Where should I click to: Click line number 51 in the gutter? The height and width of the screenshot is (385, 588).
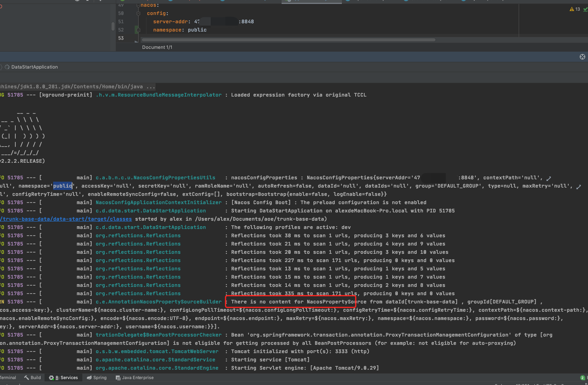(x=121, y=22)
